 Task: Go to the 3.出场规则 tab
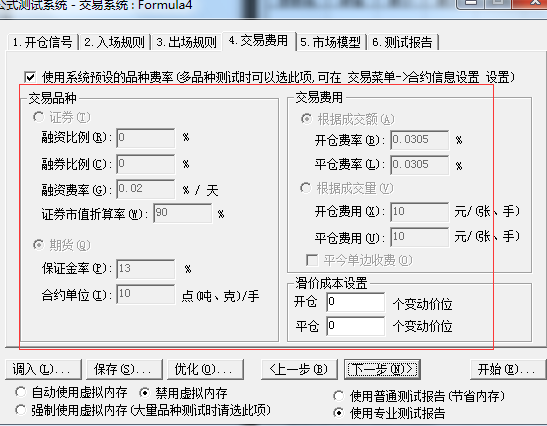(x=186, y=42)
